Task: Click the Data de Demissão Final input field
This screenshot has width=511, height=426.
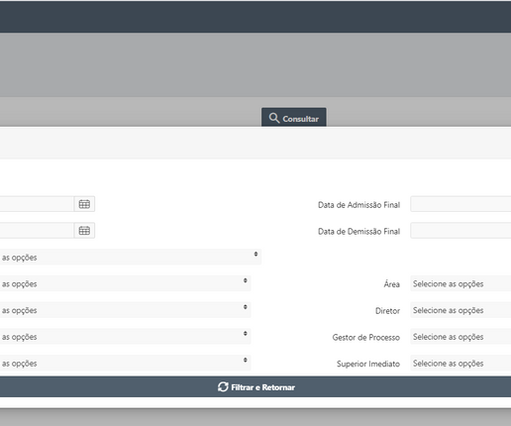Action: tap(461, 231)
